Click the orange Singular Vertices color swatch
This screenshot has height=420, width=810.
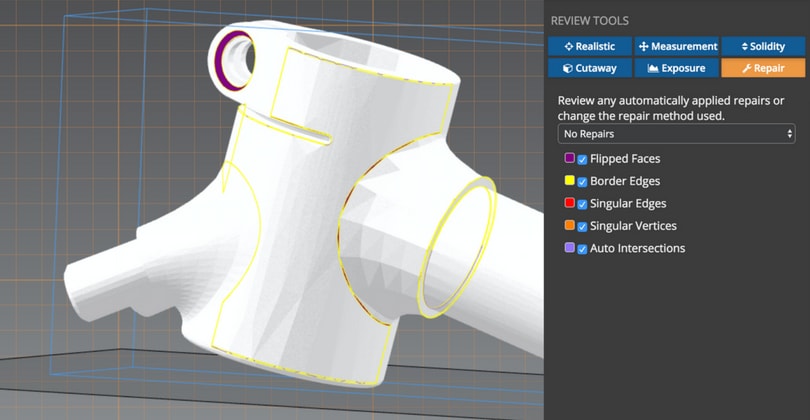[x=570, y=225]
